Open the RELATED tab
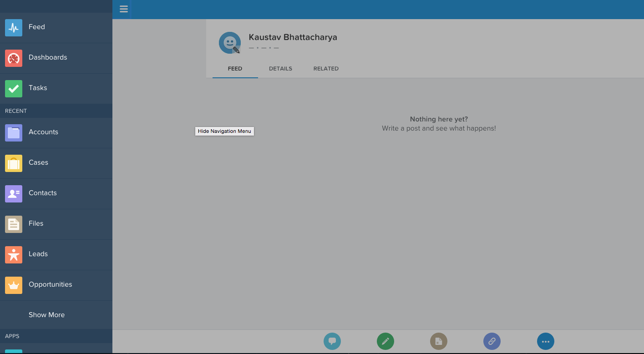The image size is (644, 354). click(326, 68)
